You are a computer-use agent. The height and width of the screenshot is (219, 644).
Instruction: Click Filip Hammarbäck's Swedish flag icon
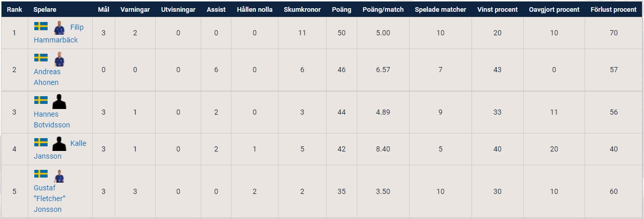pos(41,26)
